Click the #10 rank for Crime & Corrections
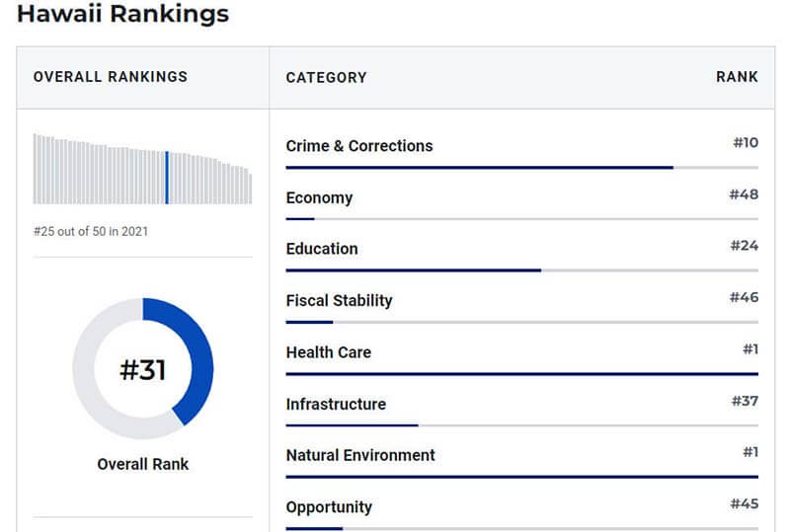 pos(745,143)
